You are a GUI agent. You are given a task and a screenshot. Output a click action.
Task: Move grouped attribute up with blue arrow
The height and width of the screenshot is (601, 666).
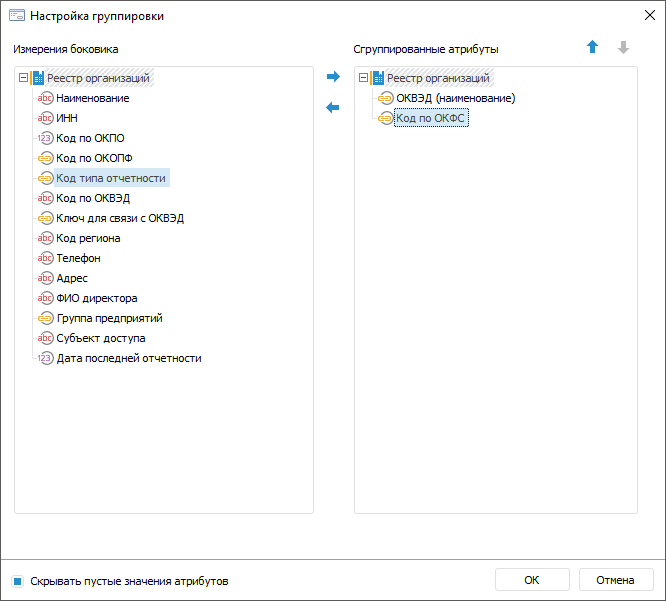click(592, 48)
